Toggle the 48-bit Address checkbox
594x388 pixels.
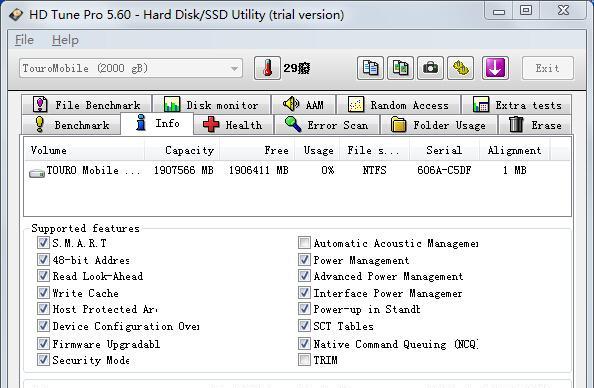click(x=43, y=260)
